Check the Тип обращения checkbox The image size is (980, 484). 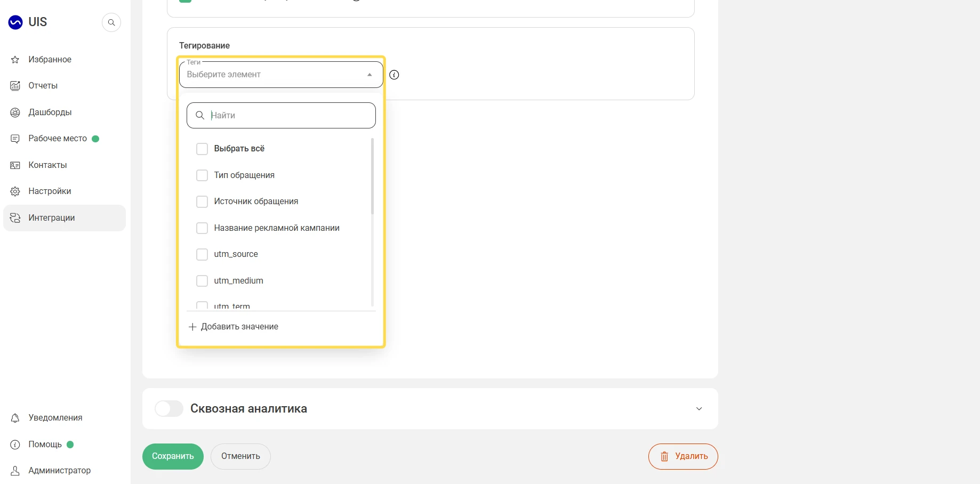[202, 175]
